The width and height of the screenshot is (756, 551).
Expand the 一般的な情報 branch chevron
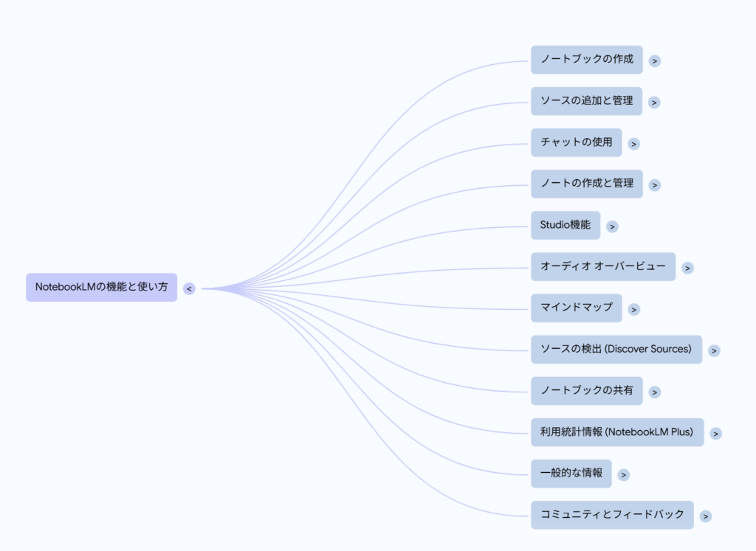click(623, 475)
